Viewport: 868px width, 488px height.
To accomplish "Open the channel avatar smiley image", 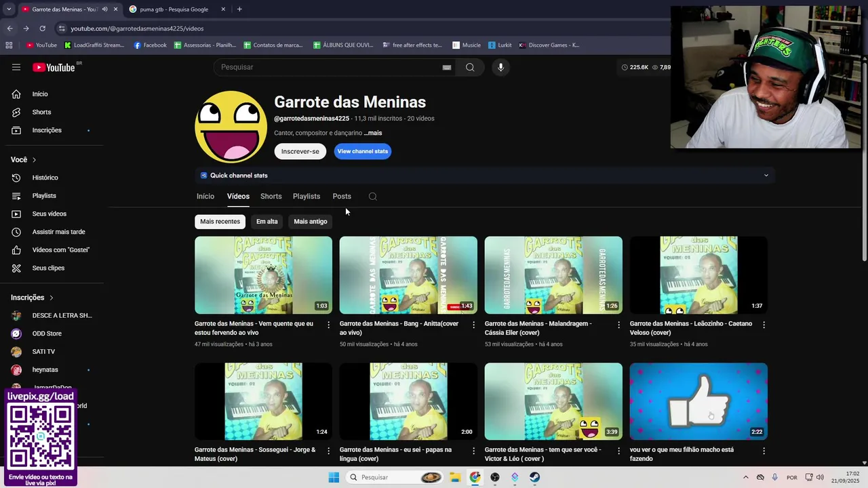I will [231, 127].
